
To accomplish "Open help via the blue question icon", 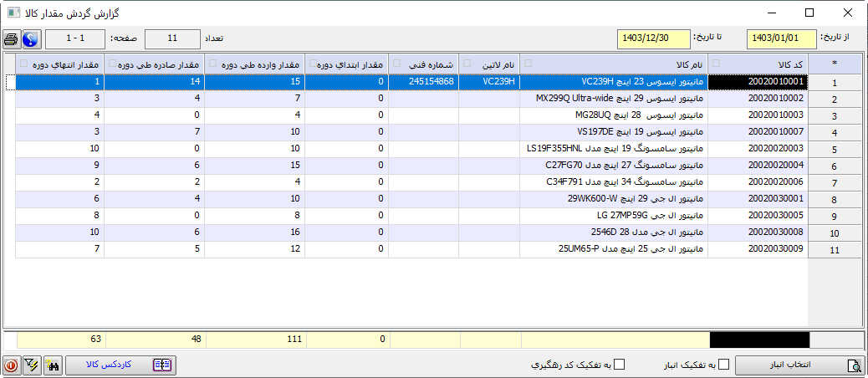I will (31, 39).
